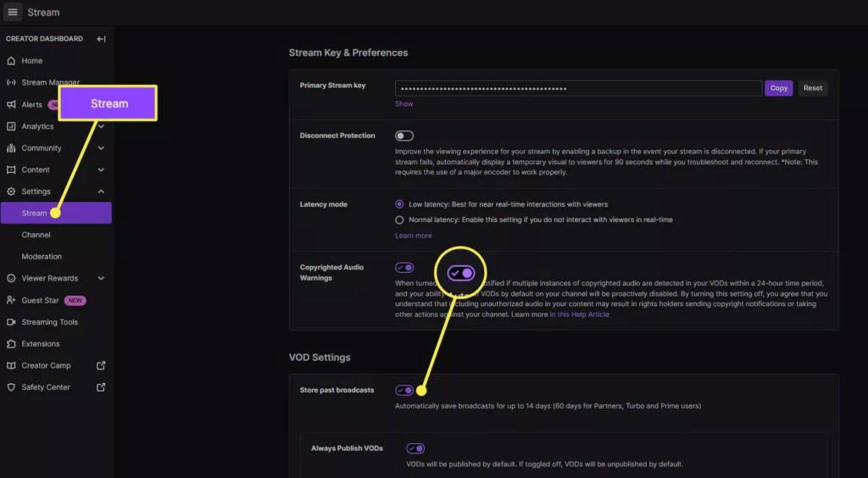Viewport: 868px width, 478px height.
Task: Click the 'VOD Settings' heading
Action: pyautogui.click(x=320, y=358)
